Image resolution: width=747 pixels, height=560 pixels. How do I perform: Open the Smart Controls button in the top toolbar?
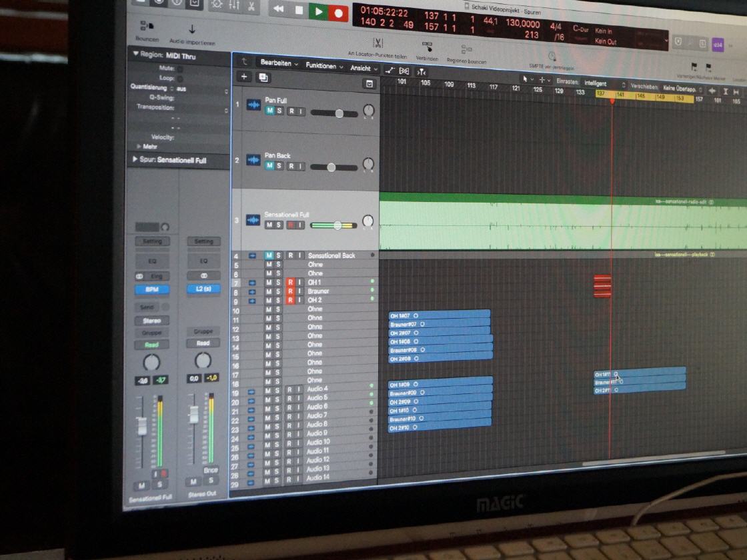[x=217, y=4]
